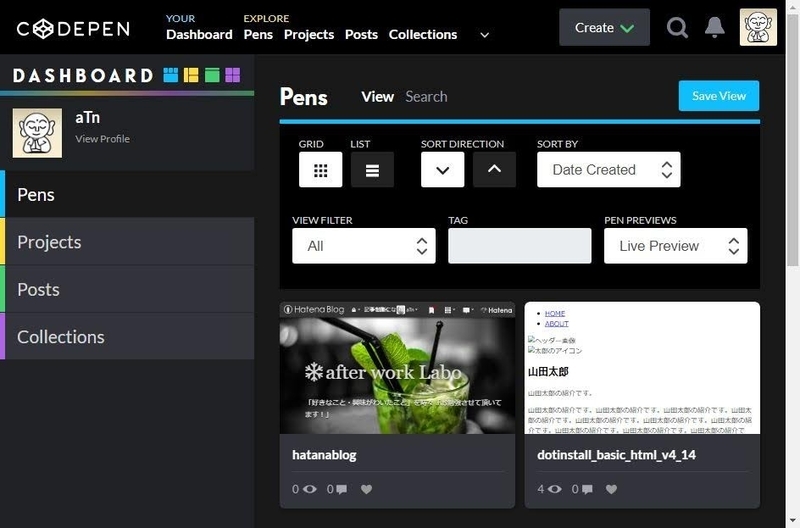Open the notifications bell
Image resolution: width=800 pixels, height=528 pixels.
pyautogui.click(x=715, y=28)
